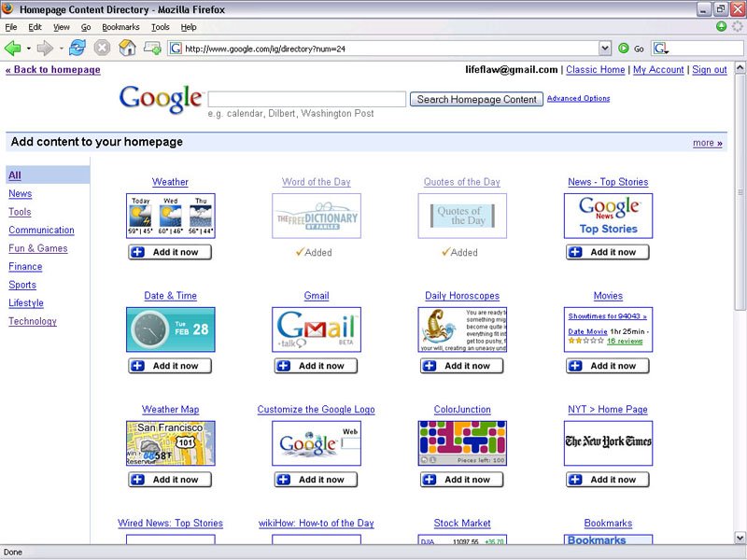747x560 pixels.
Task: Add the Weather module now
Action: pos(170,252)
